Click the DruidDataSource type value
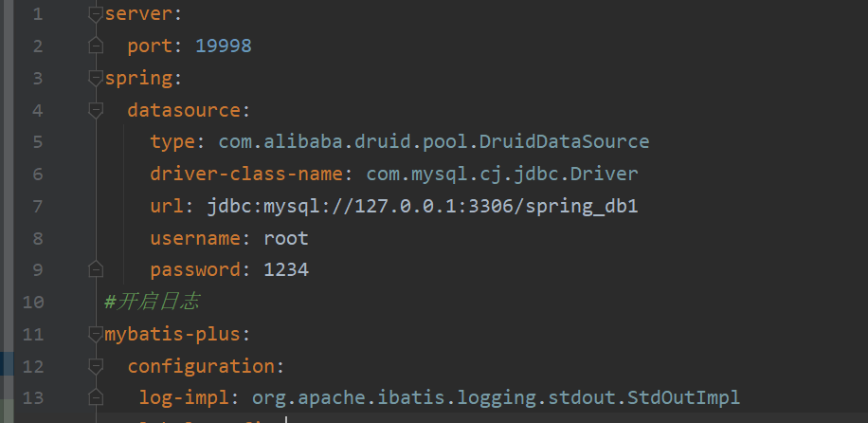This screenshot has width=868, height=423. click(434, 142)
